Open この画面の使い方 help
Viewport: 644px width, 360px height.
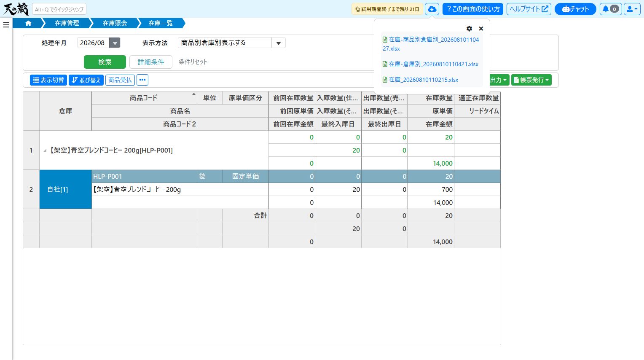click(473, 9)
